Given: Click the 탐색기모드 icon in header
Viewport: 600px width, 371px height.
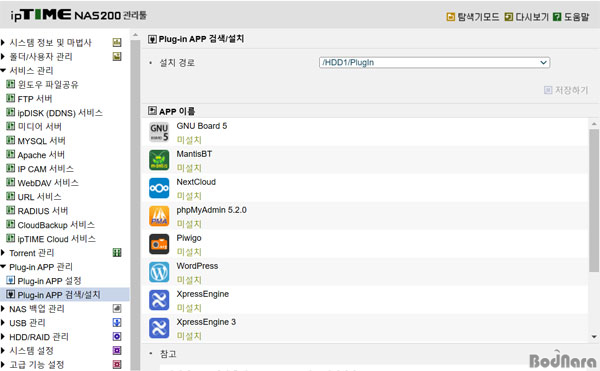Looking at the screenshot, I should [x=451, y=17].
